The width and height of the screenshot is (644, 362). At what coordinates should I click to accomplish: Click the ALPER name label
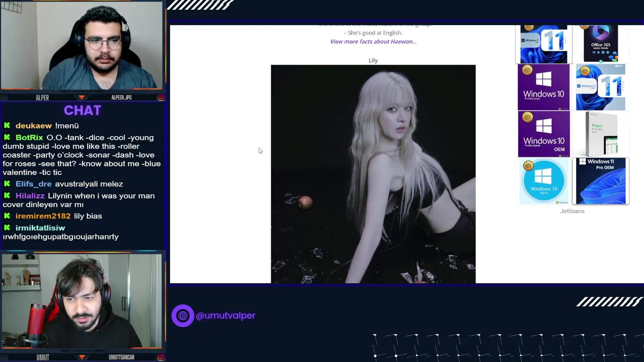(x=42, y=98)
